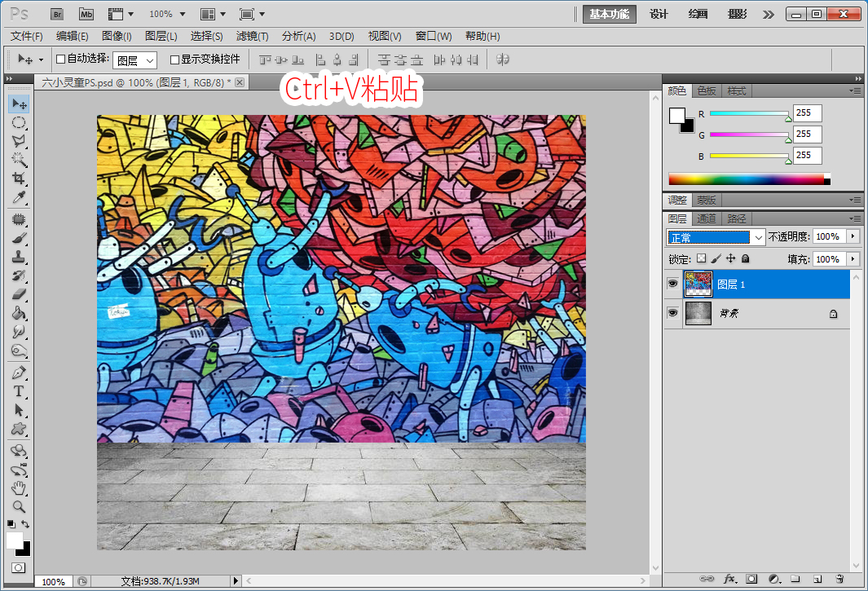Select the Brush tool
The width and height of the screenshot is (868, 591).
coord(19,238)
